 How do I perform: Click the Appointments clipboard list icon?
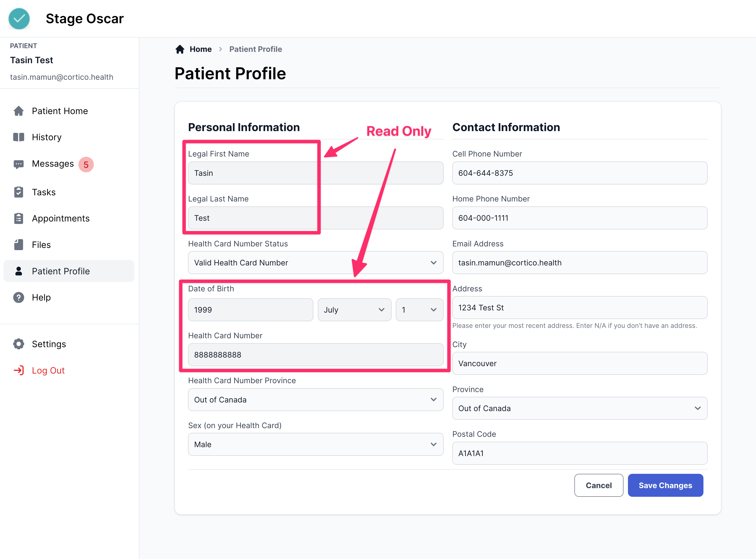tap(19, 218)
